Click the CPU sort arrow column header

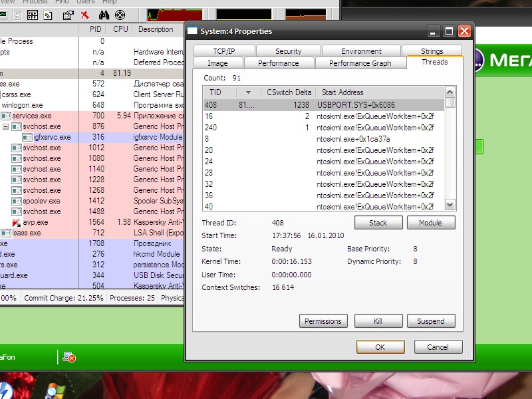click(248, 92)
